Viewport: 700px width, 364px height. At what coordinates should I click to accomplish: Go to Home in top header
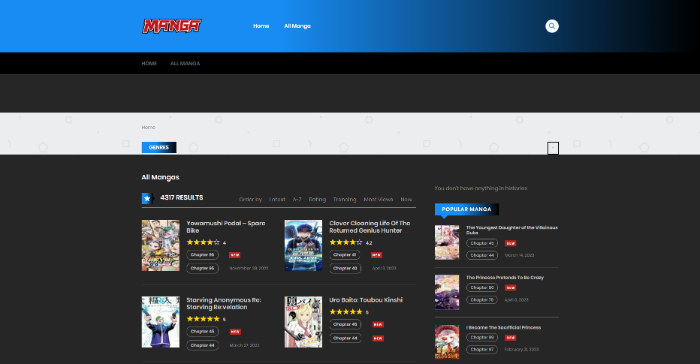click(261, 26)
